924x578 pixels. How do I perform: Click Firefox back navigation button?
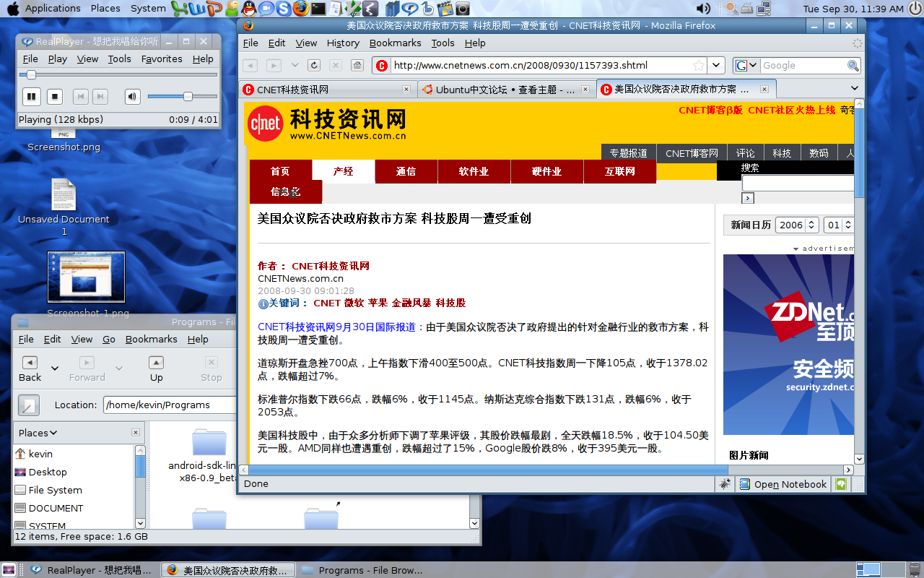(x=250, y=66)
